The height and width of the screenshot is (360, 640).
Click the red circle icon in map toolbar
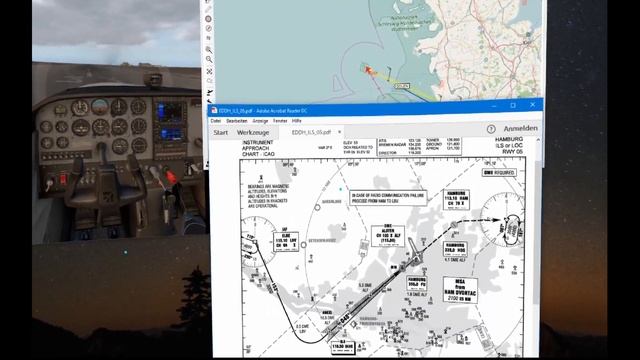[208, 19]
